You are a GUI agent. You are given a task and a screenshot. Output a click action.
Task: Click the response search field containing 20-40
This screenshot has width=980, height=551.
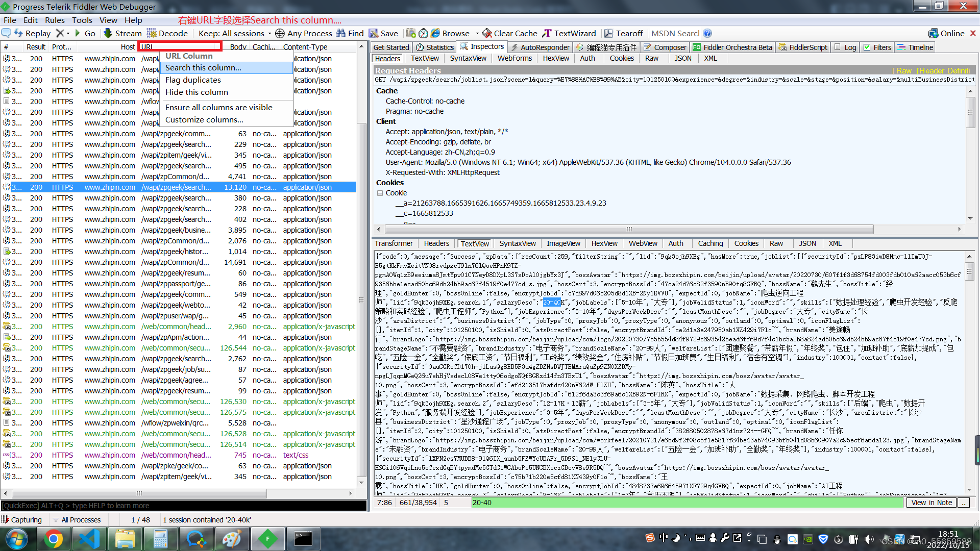(x=687, y=503)
